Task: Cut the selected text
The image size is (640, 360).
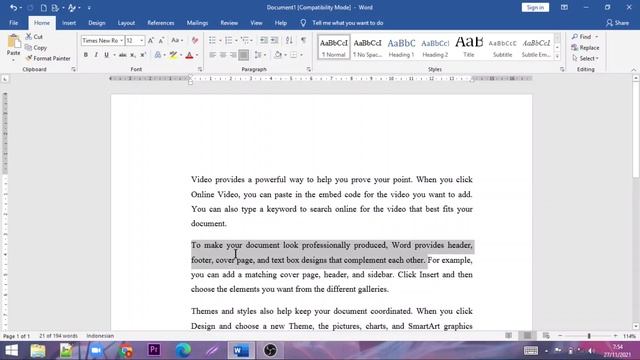Action: [34, 37]
